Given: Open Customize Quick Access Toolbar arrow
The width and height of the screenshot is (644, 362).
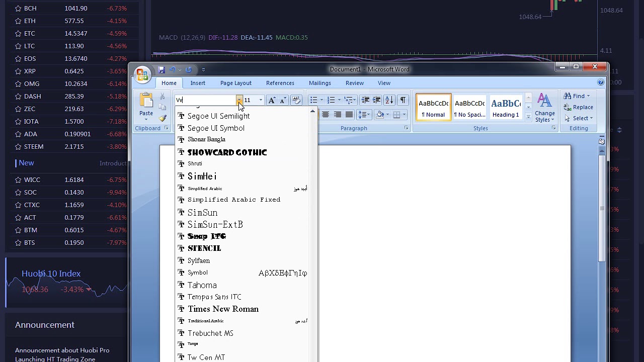Looking at the screenshot, I should coord(203,70).
